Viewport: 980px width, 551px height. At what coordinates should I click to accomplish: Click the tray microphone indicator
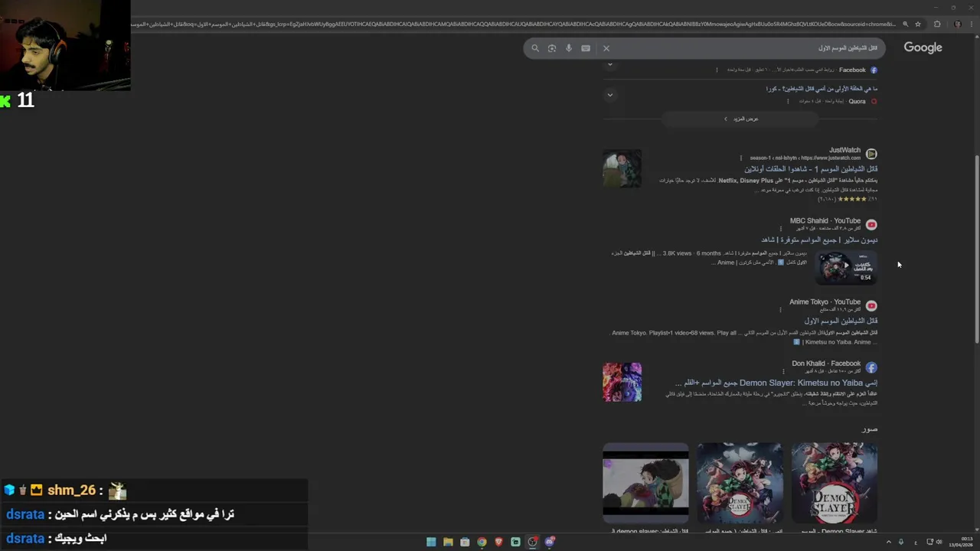(901, 542)
